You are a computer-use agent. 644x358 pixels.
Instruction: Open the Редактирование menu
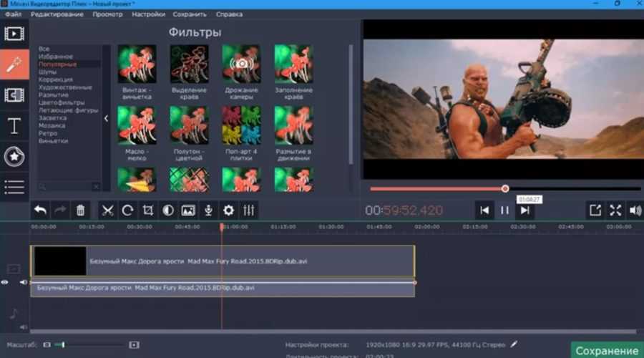point(57,14)
